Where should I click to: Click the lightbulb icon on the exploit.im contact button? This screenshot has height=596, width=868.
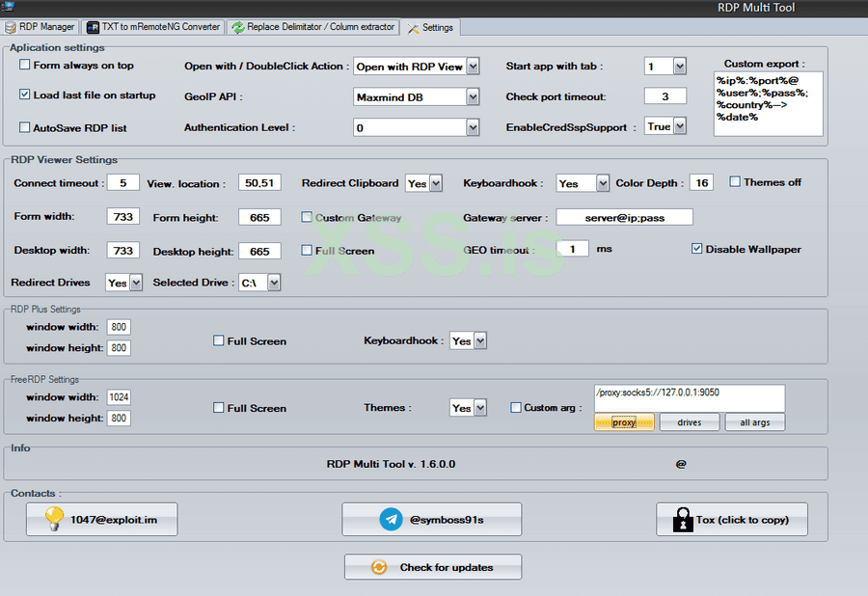click(x=54, y=520)
